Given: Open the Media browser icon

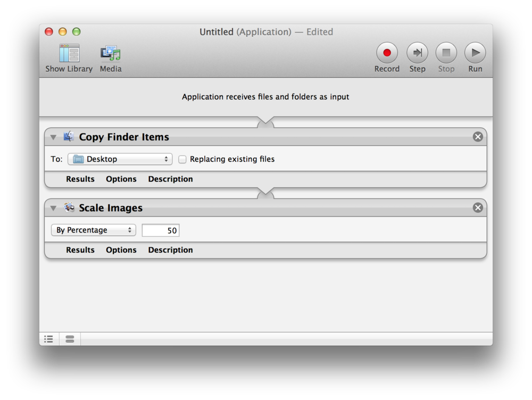Looking at the screenshot, I should 111,54.
